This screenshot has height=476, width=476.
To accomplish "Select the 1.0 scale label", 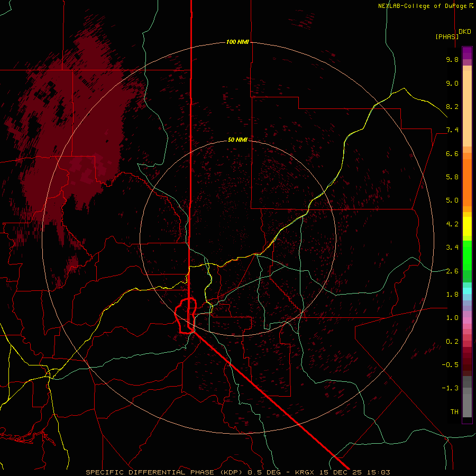I will click(x=452, y=318).
